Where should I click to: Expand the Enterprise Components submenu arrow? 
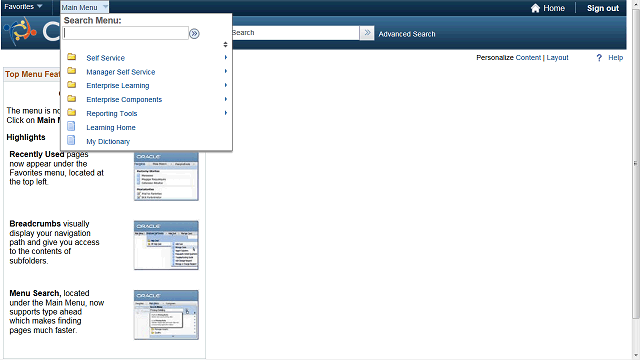[225, 99]
